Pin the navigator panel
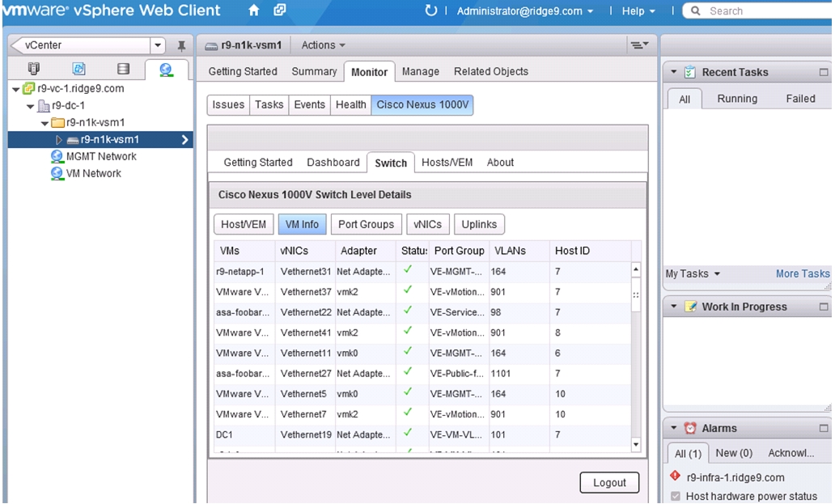Screen dimensions: 835x504 click(181, 46)
